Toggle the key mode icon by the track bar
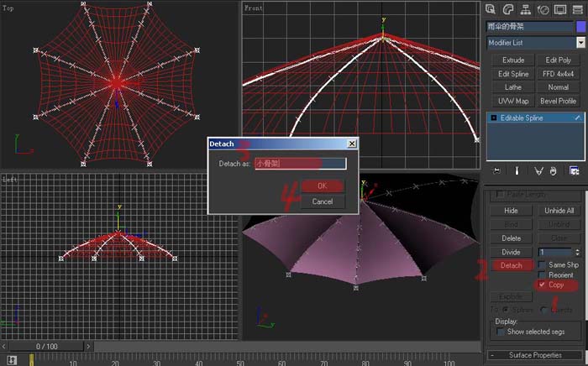588x366 pixels. pos(12,360)
